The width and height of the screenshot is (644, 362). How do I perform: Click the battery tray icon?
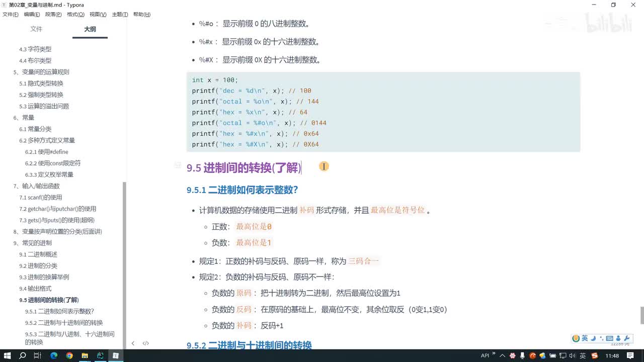[552, 356]
